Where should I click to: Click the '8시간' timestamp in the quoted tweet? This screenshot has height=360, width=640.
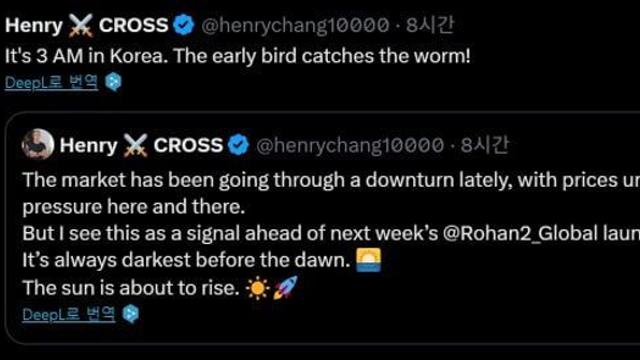tap(484, 145)
